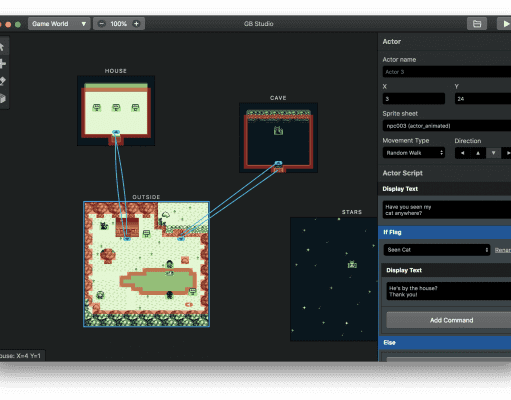
Task: Edit the 'Have you seen my cat' text
Action: [x=447, y=210]
